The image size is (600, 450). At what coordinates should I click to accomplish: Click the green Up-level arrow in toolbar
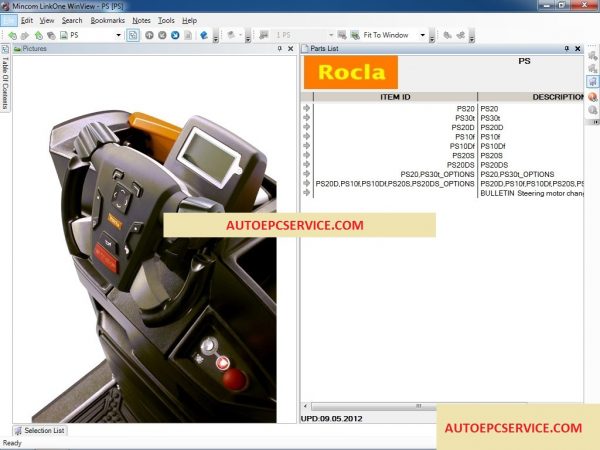click(38, 36)
